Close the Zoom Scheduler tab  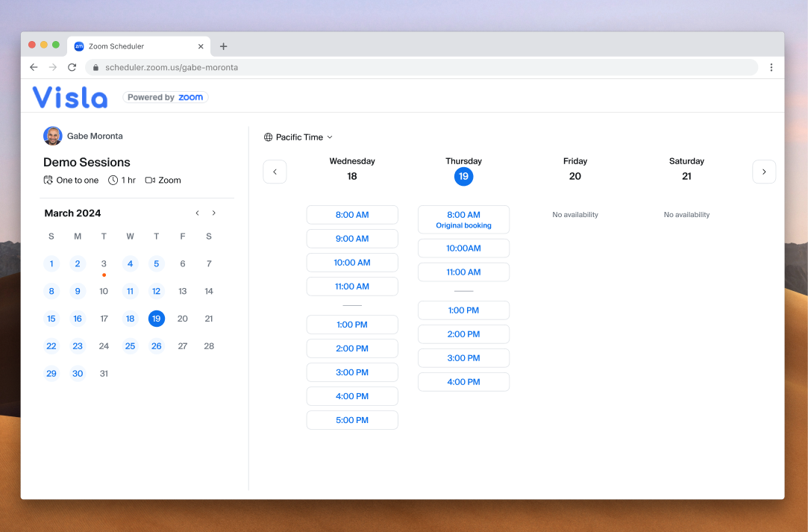pos(201,46)
